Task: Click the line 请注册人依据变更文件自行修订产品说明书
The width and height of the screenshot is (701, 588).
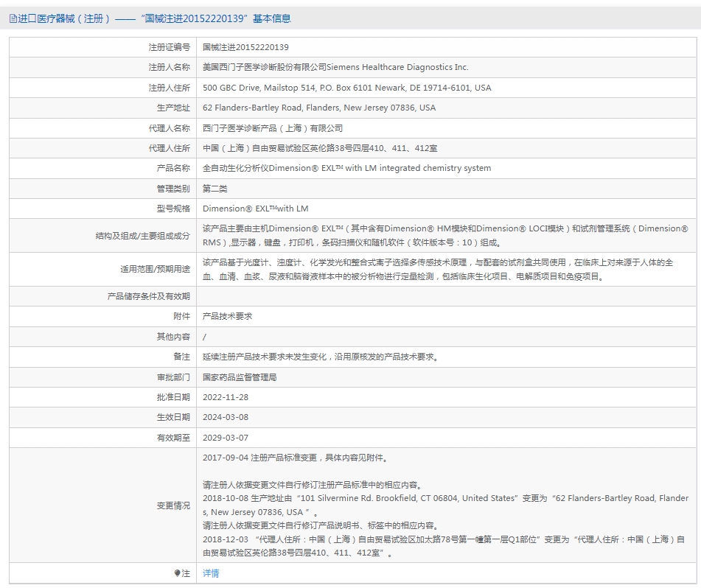Action: pos(321,526)
